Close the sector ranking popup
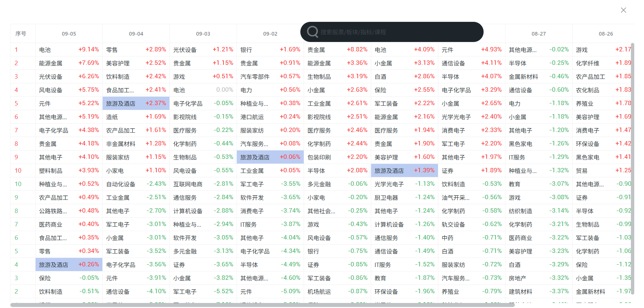This screenshot has width=644, height=308. point(623,10)
